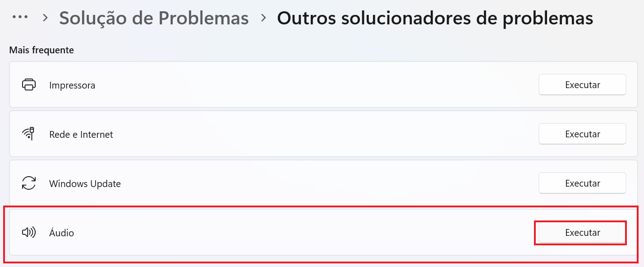The image size is (644, 267).
Task: Run the Rede e Internet troubleshooter
Action: [582, 134]
